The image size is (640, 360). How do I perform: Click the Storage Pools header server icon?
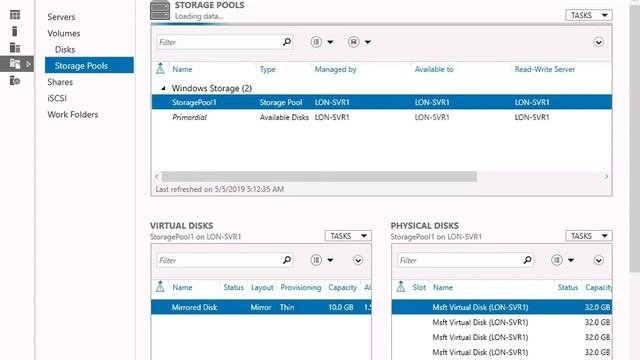[160, 10]
